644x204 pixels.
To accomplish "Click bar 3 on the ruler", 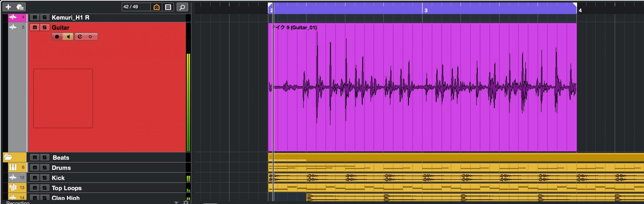I will coord(426,10).
